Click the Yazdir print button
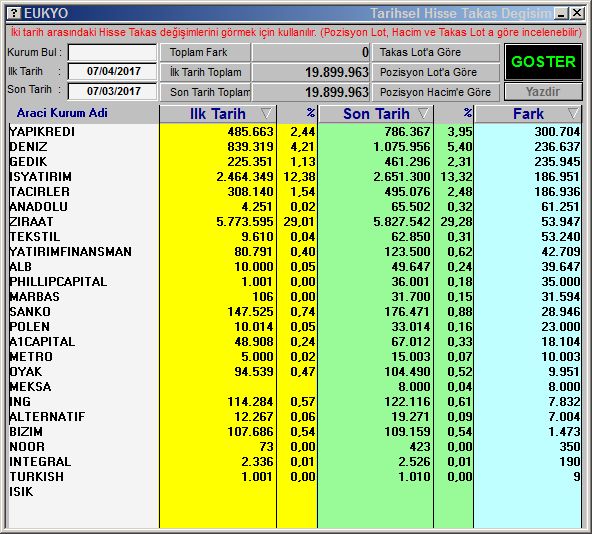The image size is (592, 534). (543, 92)
